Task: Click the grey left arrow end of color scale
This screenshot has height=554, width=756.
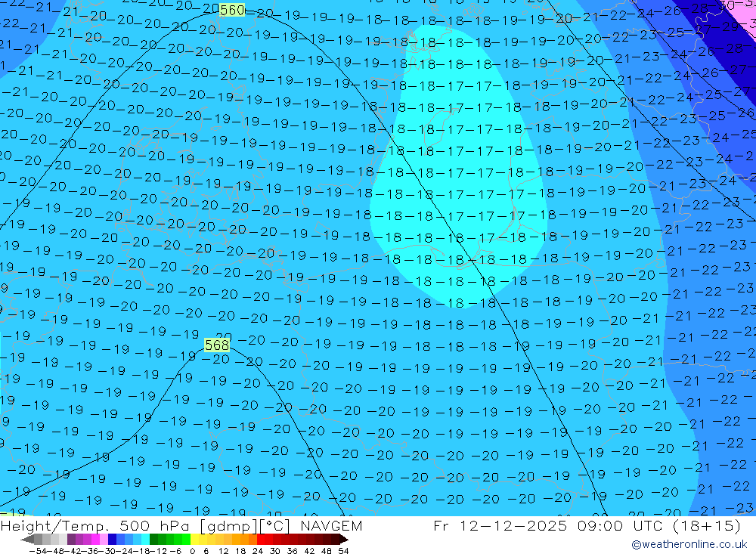Action: click(x=27, y=540)
